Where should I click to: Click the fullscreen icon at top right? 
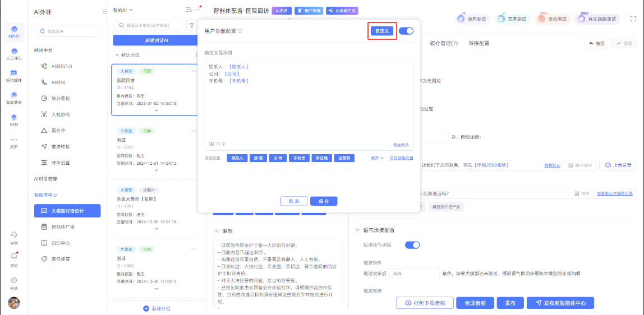[x=632, y=18]
